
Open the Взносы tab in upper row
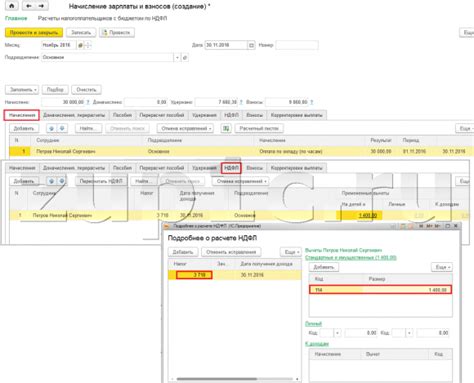254,115
